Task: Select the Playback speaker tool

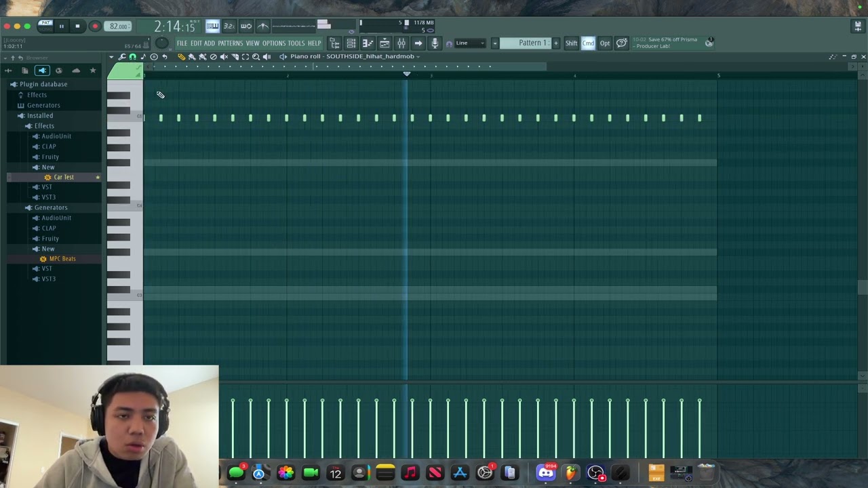Action: coord(267,57)
